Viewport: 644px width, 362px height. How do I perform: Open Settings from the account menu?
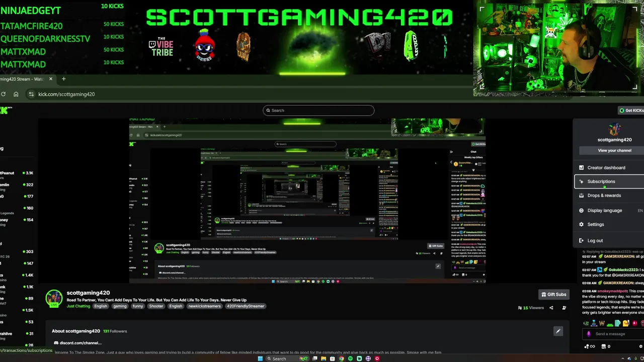pyautogui.click(x=609, y=225)
